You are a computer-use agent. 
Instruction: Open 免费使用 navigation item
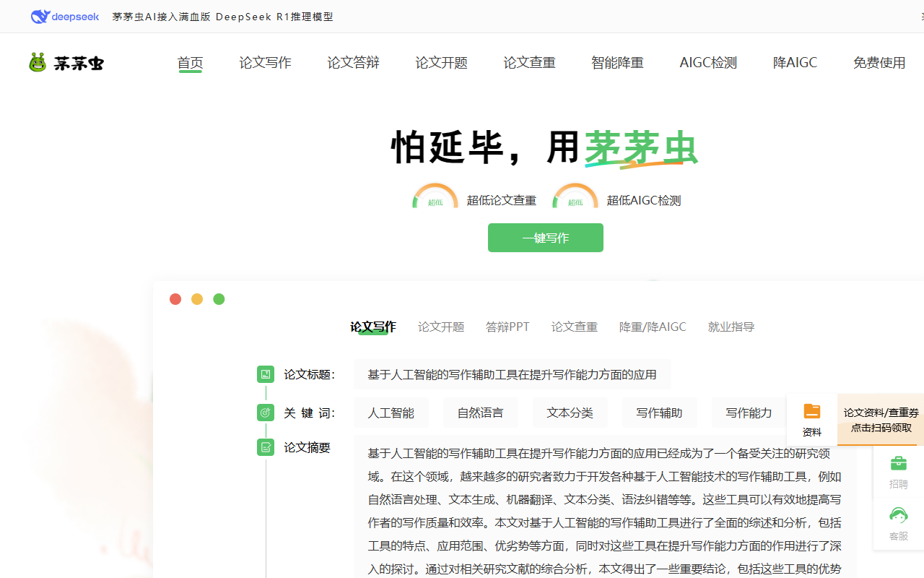click(879, 63)
